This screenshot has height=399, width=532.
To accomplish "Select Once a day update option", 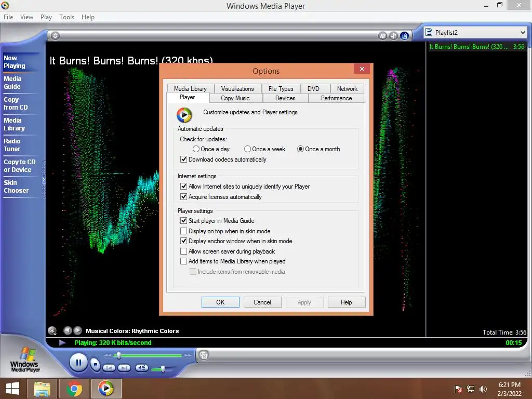I will pos(211,149).
